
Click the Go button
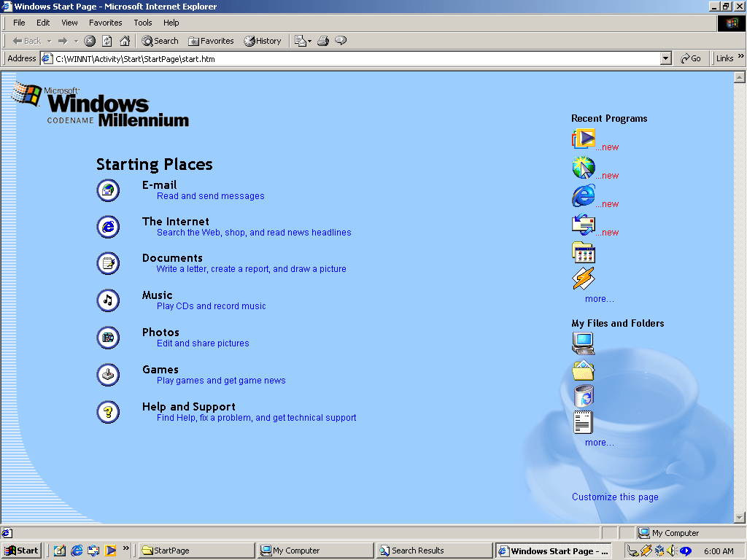click(x=691, y=58)
